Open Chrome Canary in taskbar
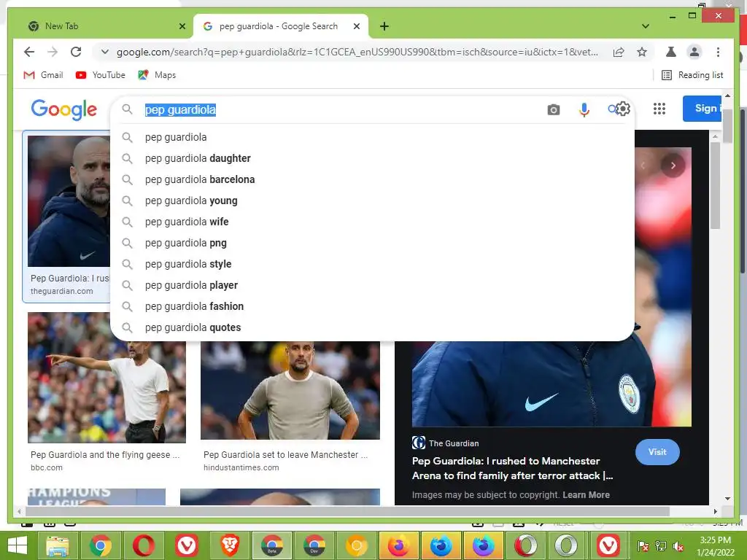Image resolution: width=747 pixels, height=560 pixels. (356, 545)
